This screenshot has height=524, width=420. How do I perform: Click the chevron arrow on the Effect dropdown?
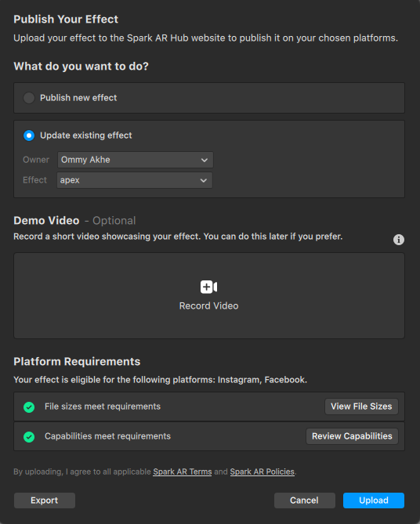[x=203, y=180]
